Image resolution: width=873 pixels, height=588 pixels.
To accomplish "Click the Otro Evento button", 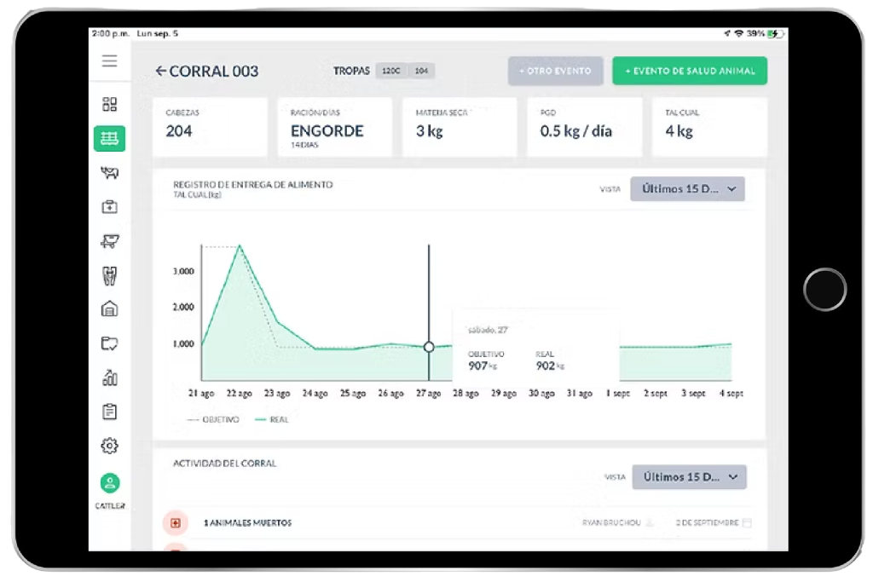I will coord(556,71).
